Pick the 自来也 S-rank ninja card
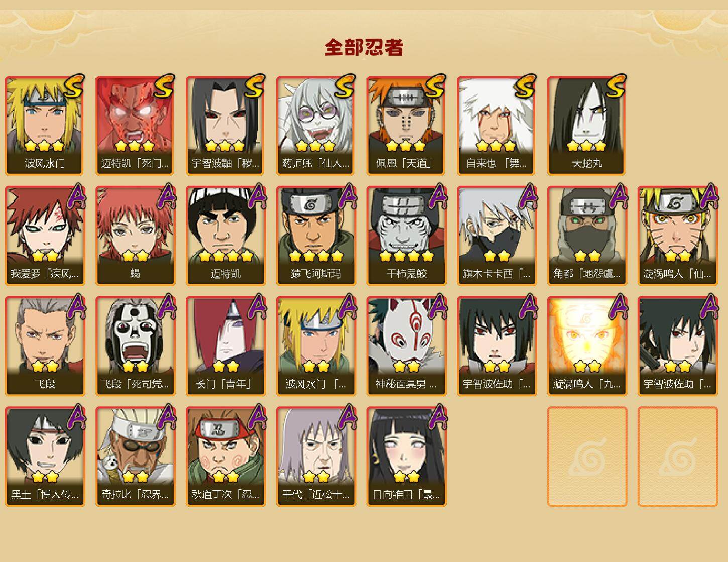The image size is (728, 562). (497, 125)
